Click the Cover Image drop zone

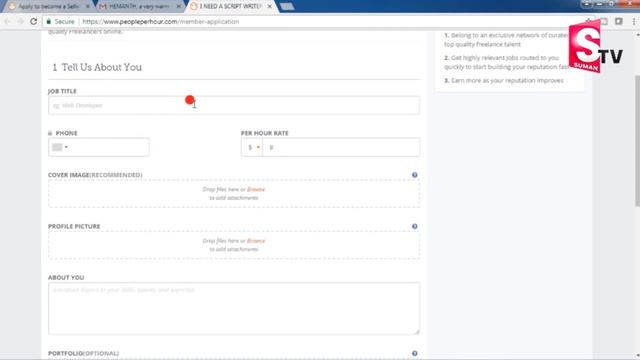(x=234, y=193)
